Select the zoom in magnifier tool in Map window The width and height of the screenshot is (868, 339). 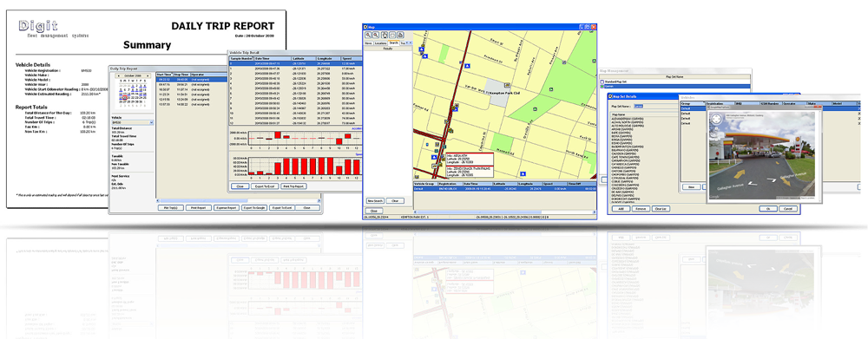pyautogui.click(x=367, y=35)
